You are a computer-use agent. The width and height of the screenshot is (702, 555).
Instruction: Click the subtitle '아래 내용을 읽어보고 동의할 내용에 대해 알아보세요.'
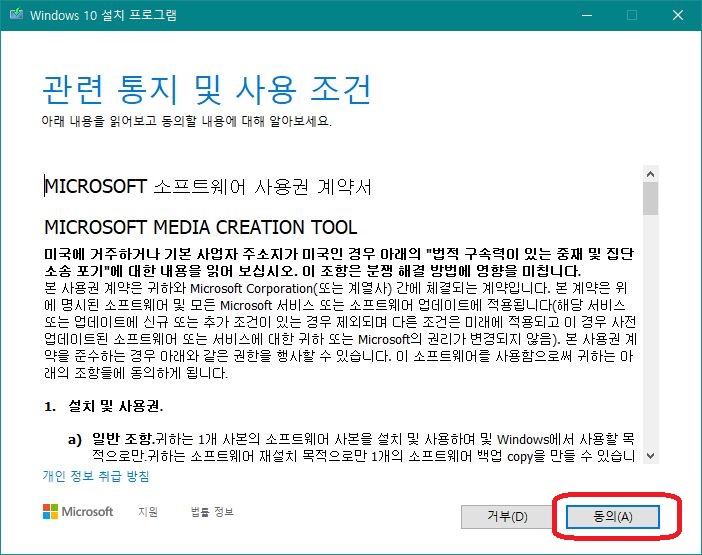click(187, 121)
